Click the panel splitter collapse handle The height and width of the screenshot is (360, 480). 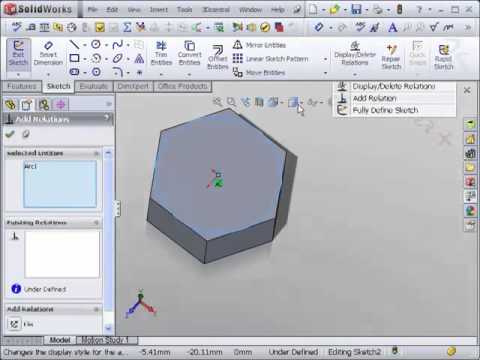click(118, 209)
